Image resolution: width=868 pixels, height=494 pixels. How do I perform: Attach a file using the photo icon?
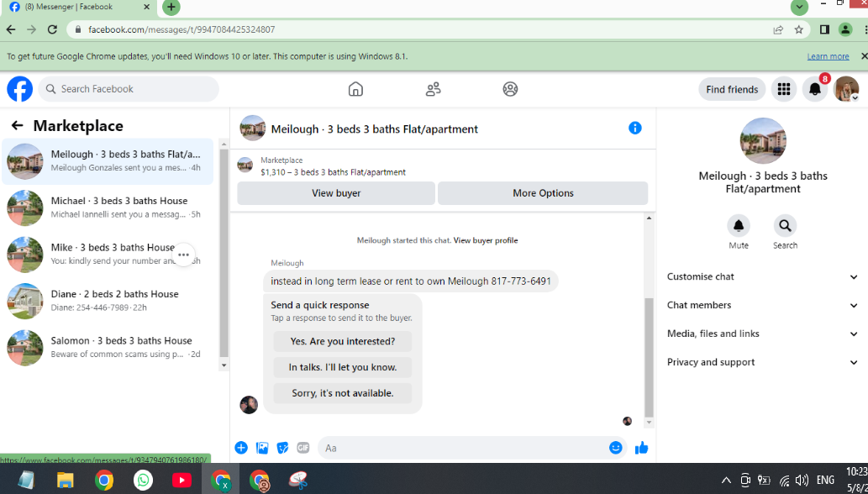[262, 448]
